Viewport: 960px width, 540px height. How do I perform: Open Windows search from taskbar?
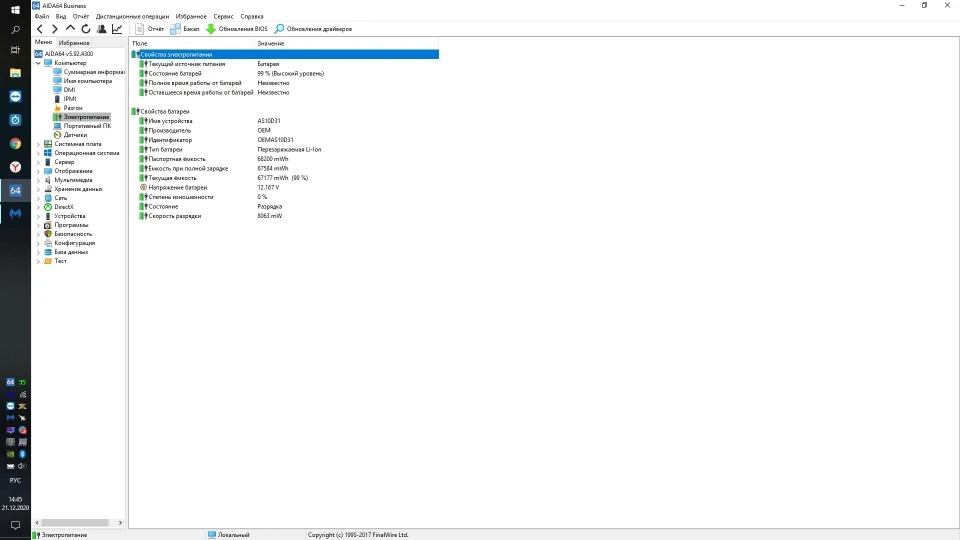pyautogui.click(x=15, y=29)
